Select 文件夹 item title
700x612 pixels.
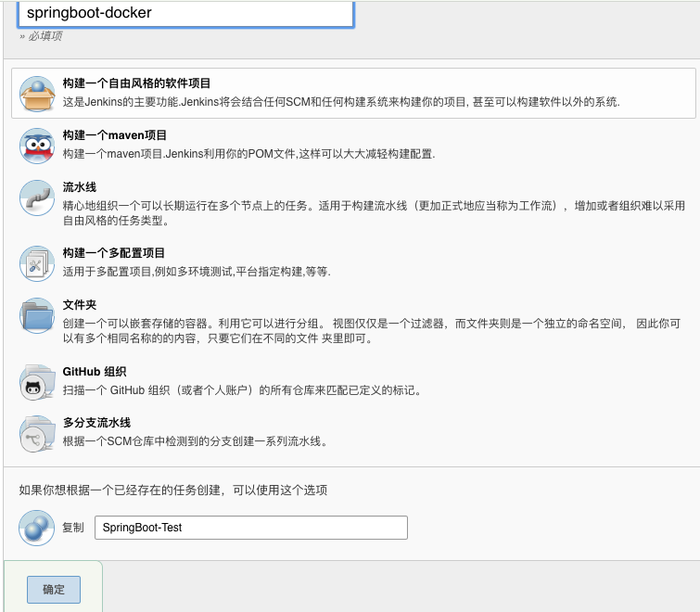[80, 305]
